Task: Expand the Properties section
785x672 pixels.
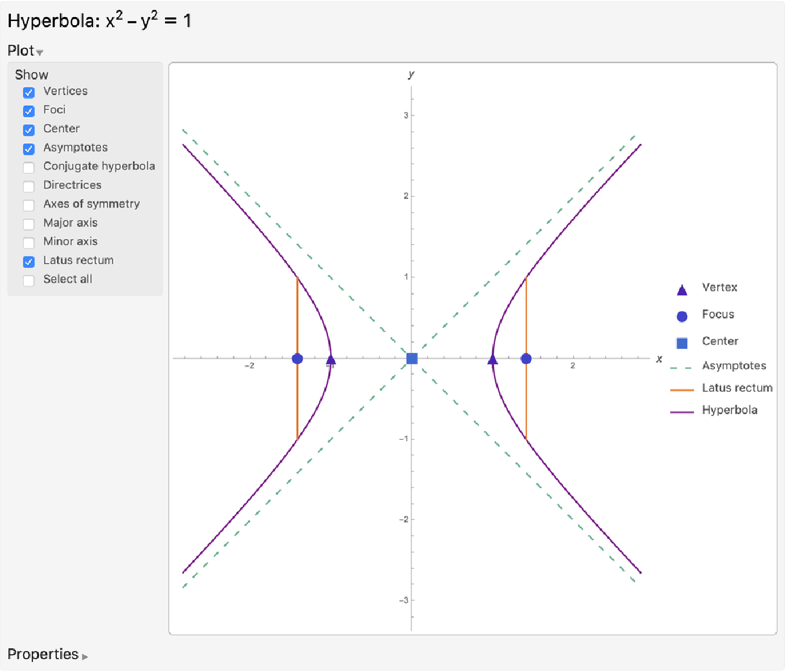Action: 85,656
